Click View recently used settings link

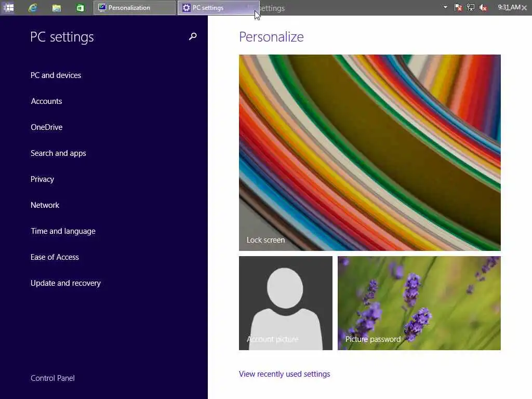tap(284, 374)
